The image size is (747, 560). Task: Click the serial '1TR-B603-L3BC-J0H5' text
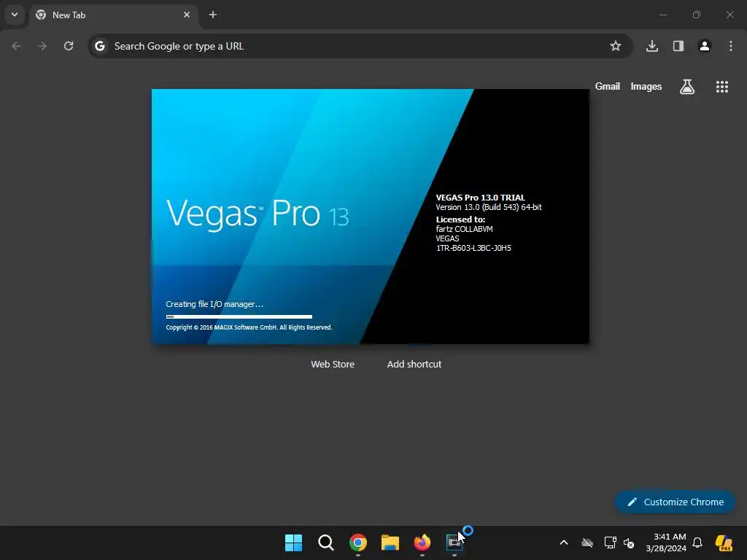[x=473, y=248]
